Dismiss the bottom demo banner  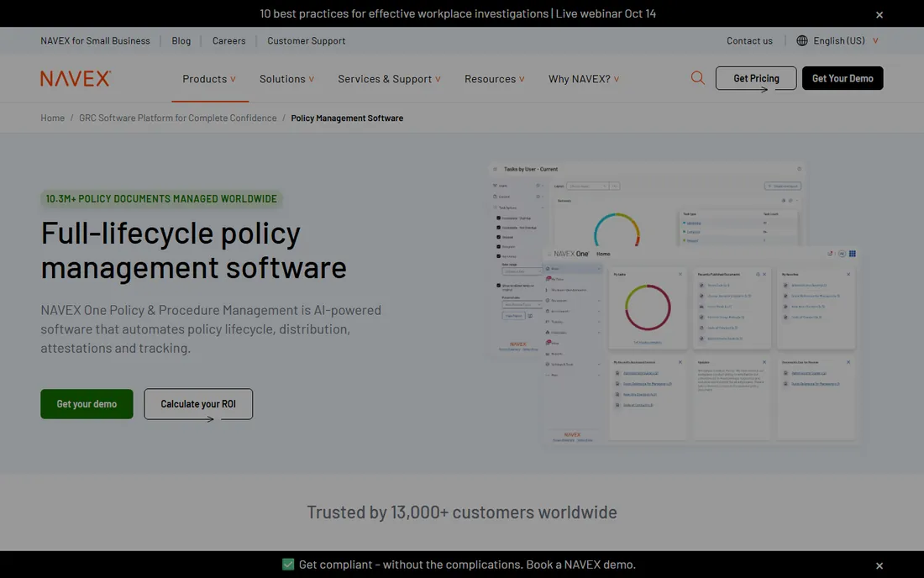(879, 565)
